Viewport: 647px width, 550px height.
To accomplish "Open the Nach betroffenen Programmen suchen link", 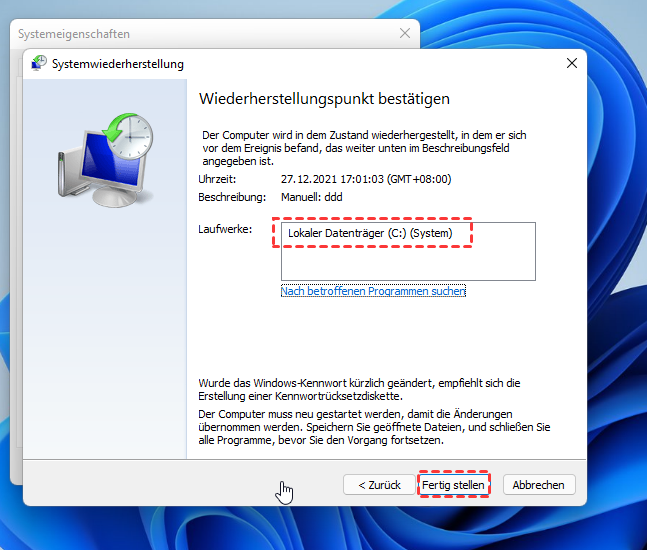I will pyautogui.click(x=373, y=291).
